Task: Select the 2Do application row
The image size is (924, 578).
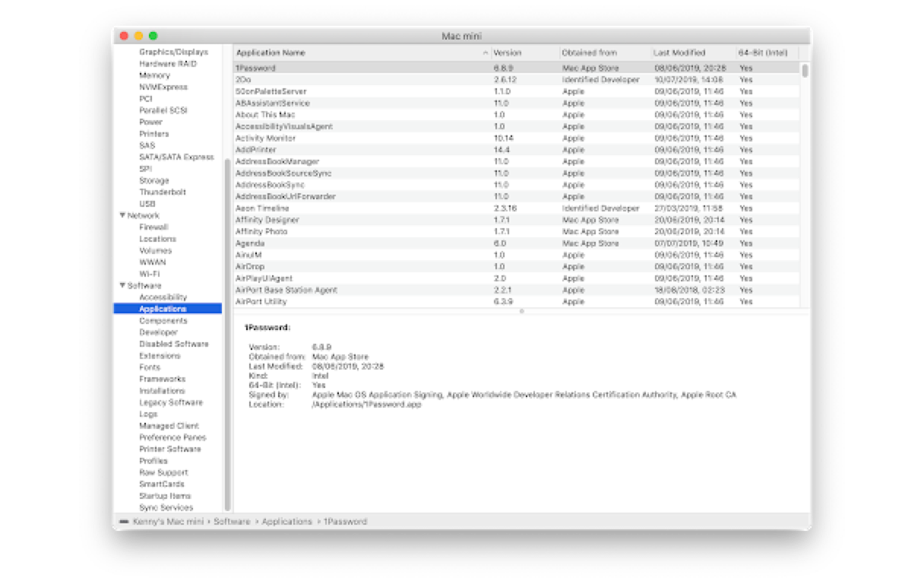Action: (x=516, y=80)
